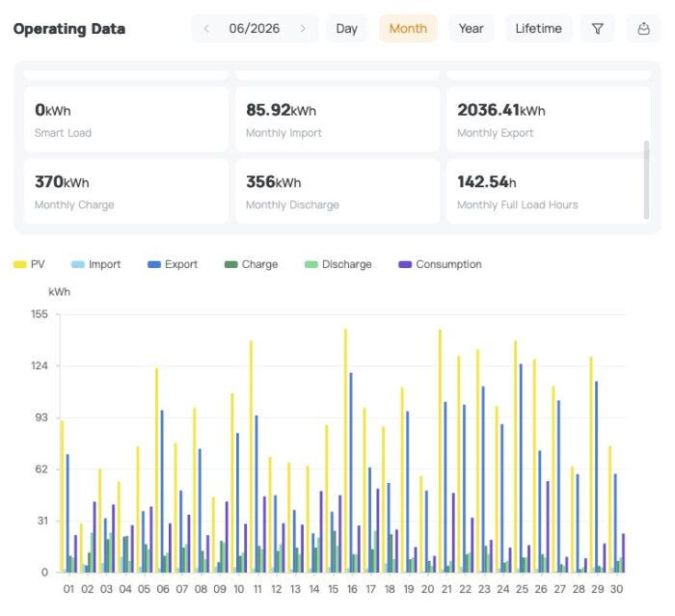Image resolution: width=675 pixels, height=616 pixels.
Task: Click the purple Consumption bar for day 26
Action: click(x=548, y=527)
